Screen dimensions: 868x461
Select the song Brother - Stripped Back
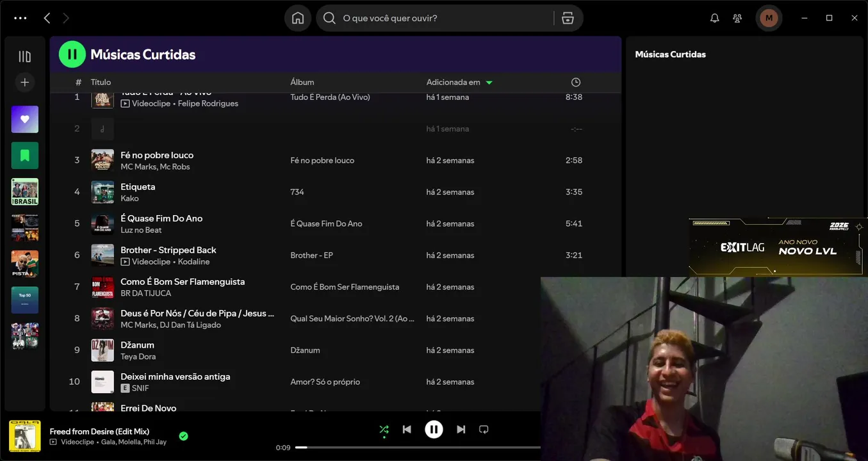click(168, 250)
